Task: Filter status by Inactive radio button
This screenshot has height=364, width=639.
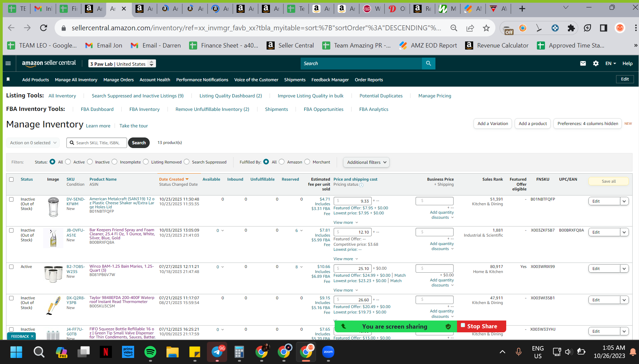Action: click(90, 162)
